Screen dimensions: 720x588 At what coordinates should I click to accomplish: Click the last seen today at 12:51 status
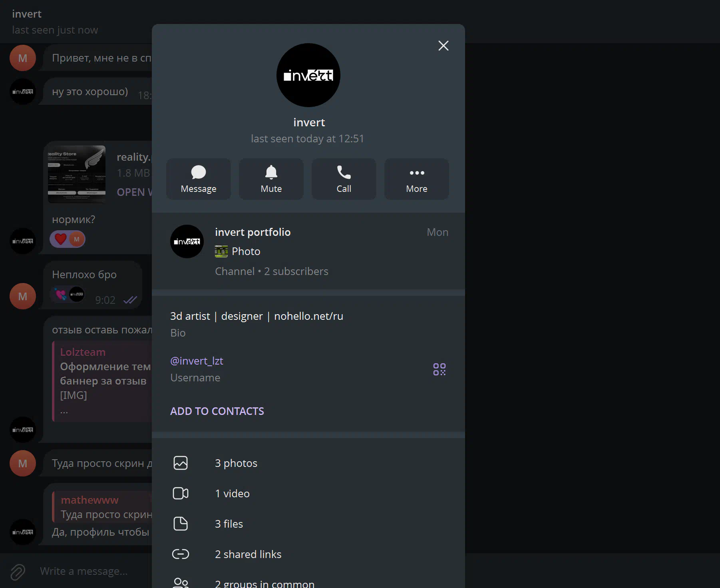(308, 139)
